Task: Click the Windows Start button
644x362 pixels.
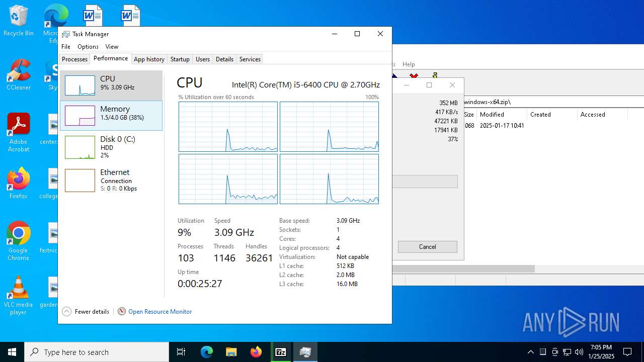Action: [12, 352]
